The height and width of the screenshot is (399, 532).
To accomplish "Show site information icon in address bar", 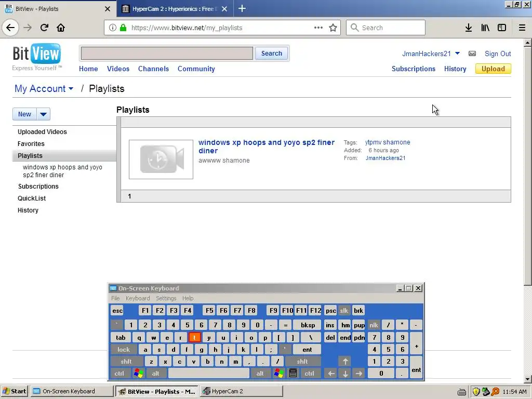I will (x=112, y=28).
